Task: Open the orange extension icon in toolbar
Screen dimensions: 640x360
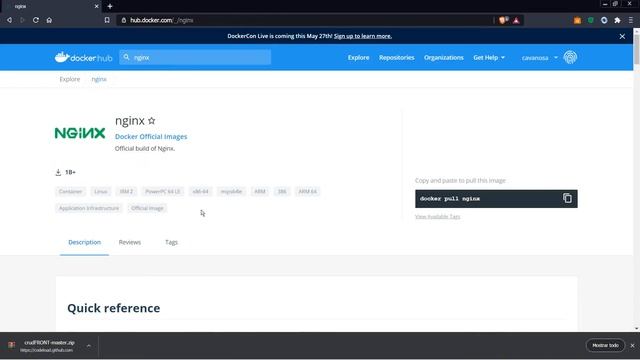Action: coord(577,20)
